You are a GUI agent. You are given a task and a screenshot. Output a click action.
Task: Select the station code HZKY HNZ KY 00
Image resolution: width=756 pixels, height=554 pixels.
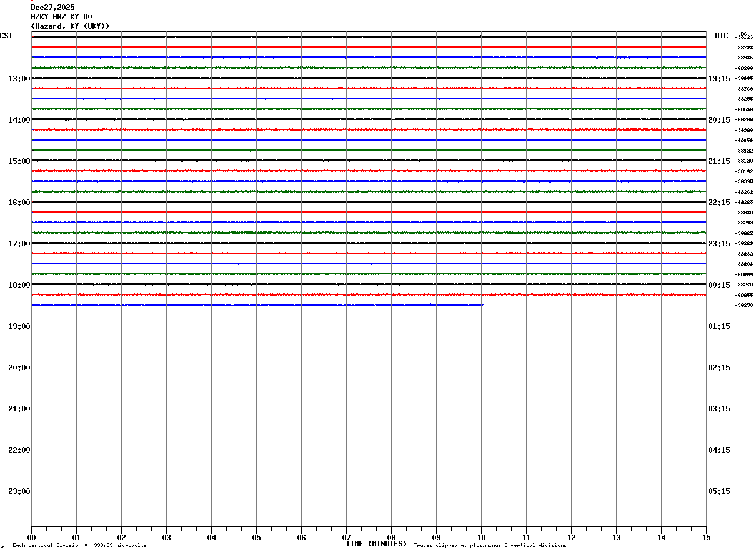(x=61, y=17)
